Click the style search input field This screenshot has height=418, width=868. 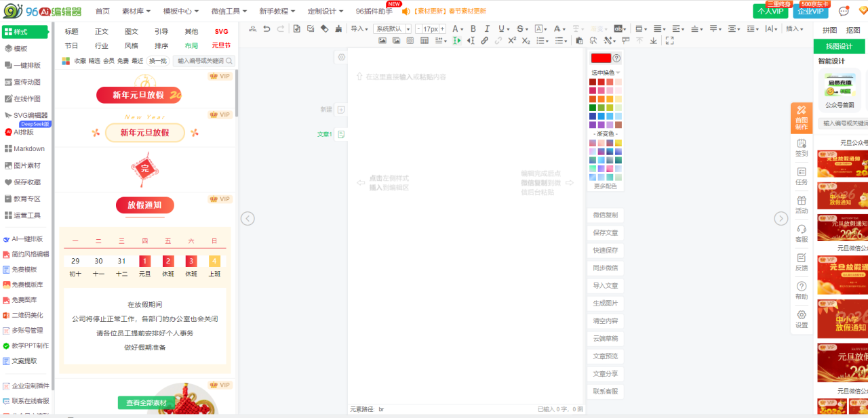click(201, 61)
